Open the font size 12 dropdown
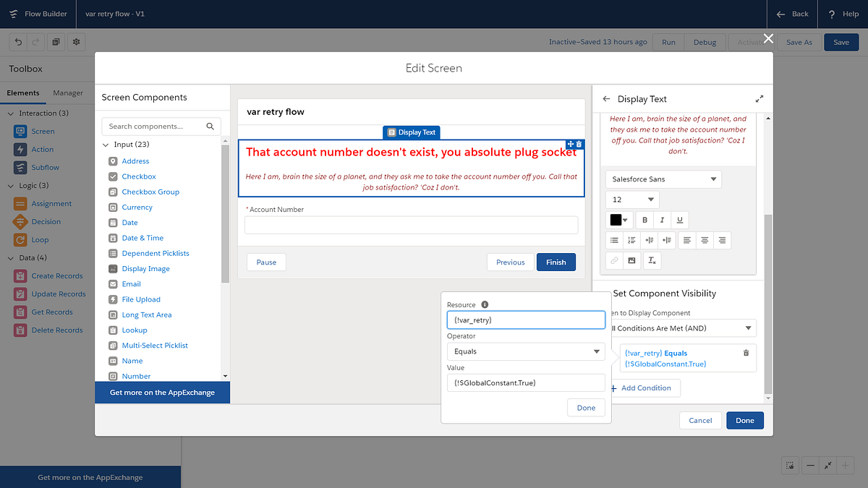868x488 pixels. coord(631,199)
